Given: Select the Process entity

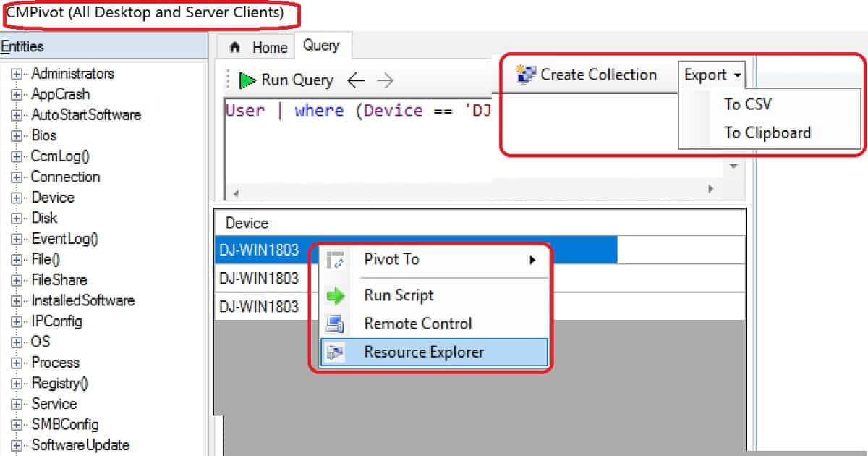Looking at the screenshot, I should pos(56,363).
